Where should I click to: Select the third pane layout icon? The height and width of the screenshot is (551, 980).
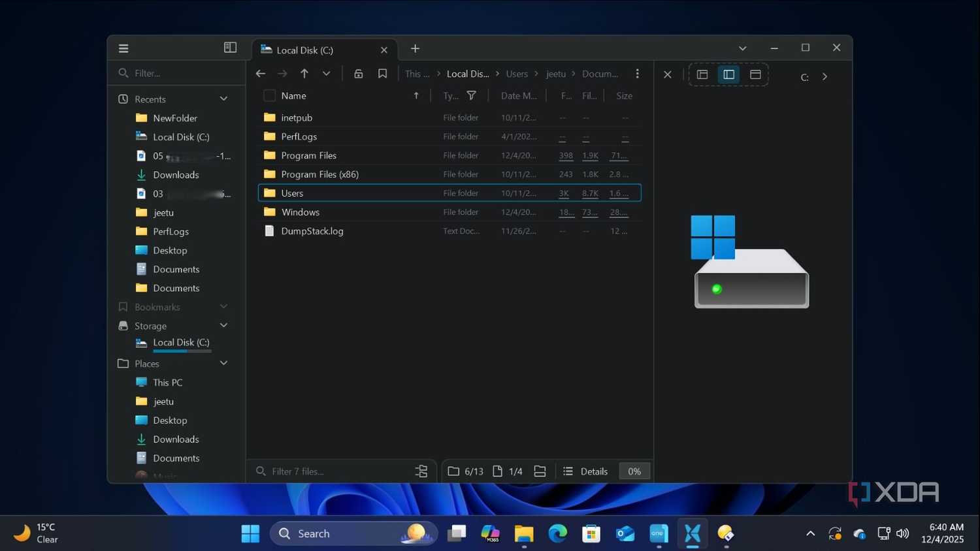click(x=755, y=74)
